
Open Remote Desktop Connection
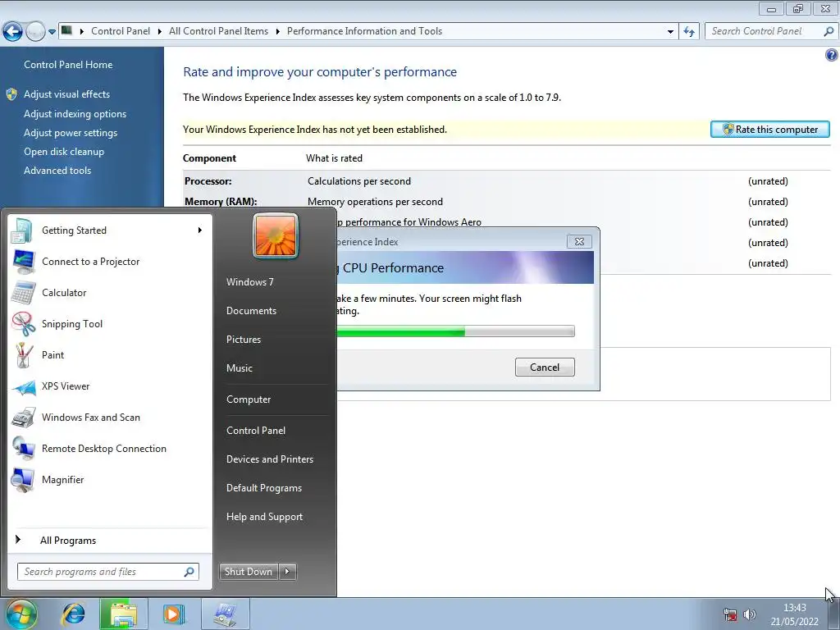pos(110,449)
